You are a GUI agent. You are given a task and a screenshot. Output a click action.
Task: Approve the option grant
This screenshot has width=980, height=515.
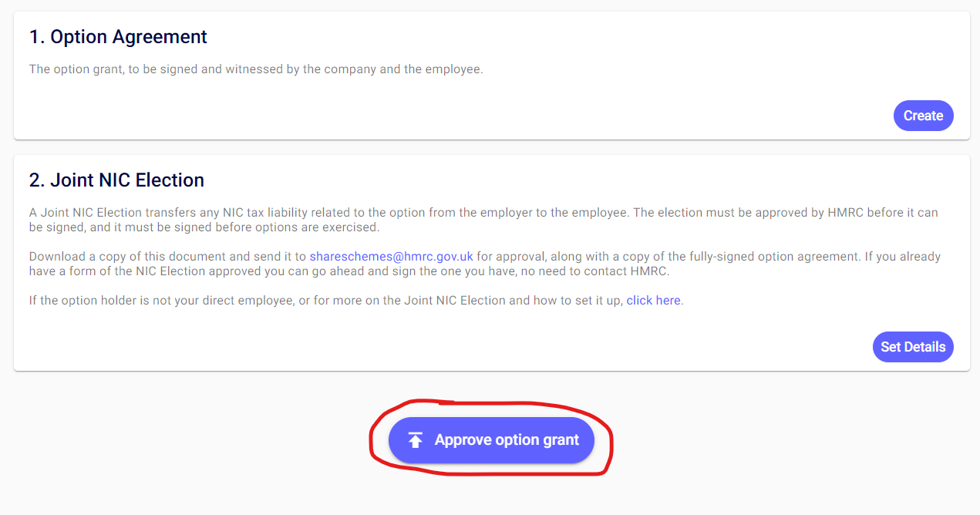point(491,440)
